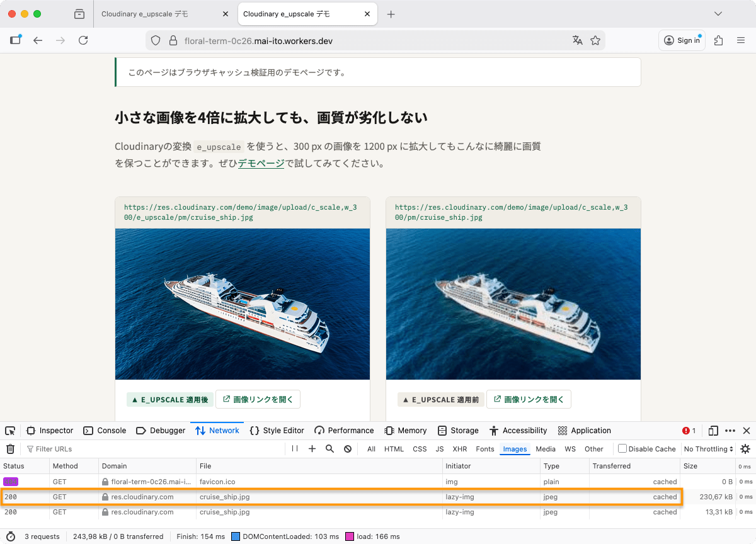The width and height of the screenshot is (756, 544).
Task: Click the responsive design mode icon in DevTools
Action: (x=713, y=431)
